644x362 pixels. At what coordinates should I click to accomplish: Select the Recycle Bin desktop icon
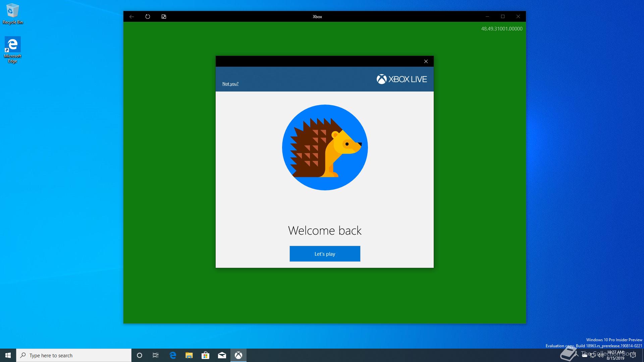pyautogui.click(x=13, y=14)
